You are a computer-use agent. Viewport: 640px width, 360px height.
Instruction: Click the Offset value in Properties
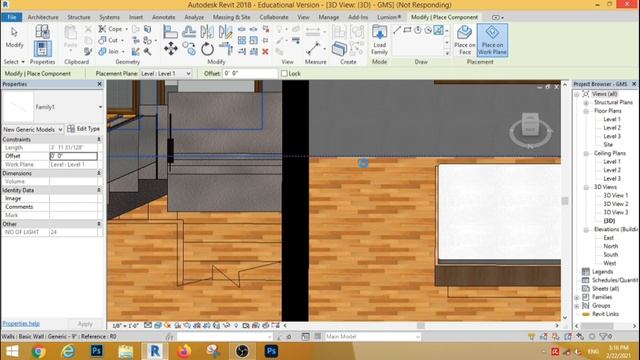point(73,156)
